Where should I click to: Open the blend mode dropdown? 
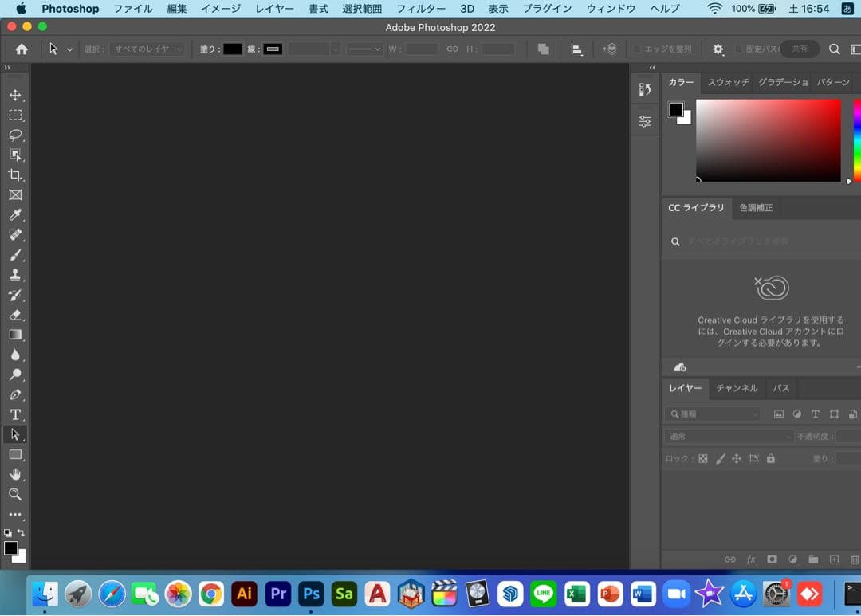click(x=728, y=436)
